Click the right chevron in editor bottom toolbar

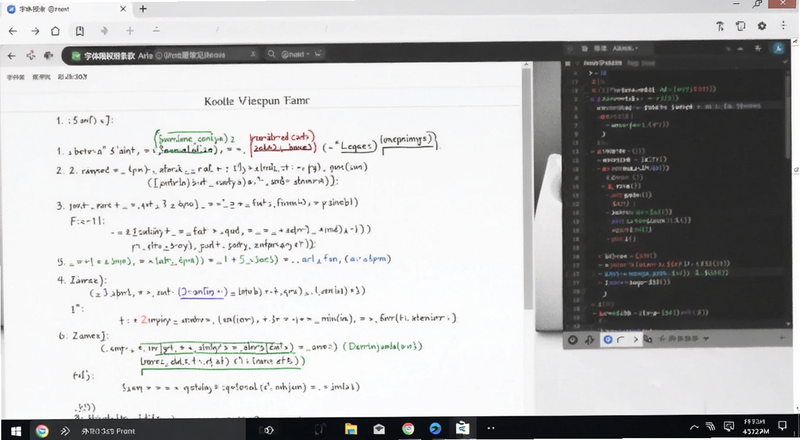click(635, 339)
